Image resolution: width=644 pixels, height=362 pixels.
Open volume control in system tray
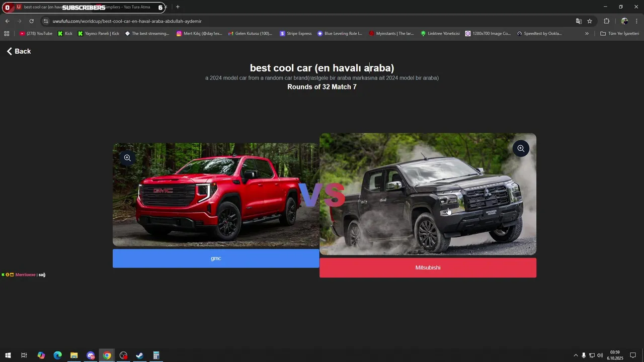pyautogui.click(x=600, y=355)
